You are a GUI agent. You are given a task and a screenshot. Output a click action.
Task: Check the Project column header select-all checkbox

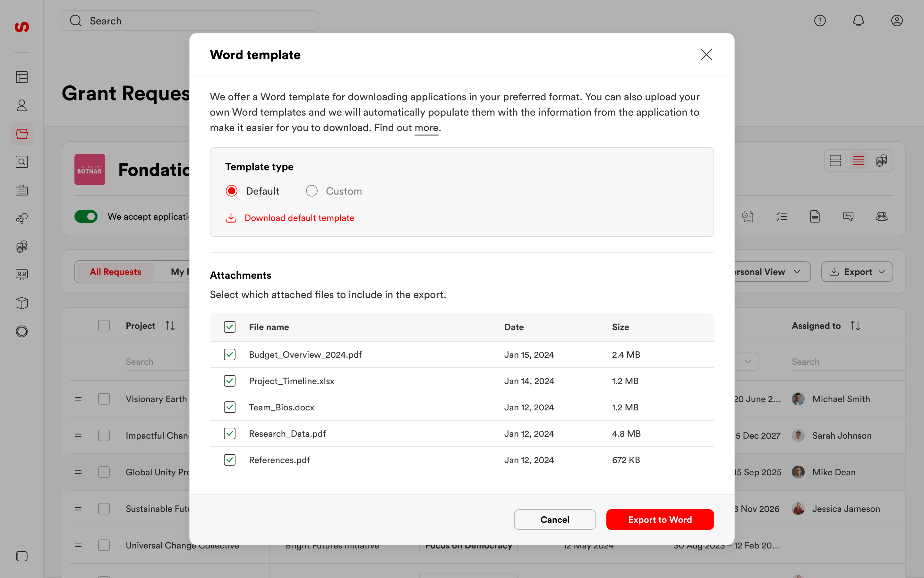(x=104, y=326)
